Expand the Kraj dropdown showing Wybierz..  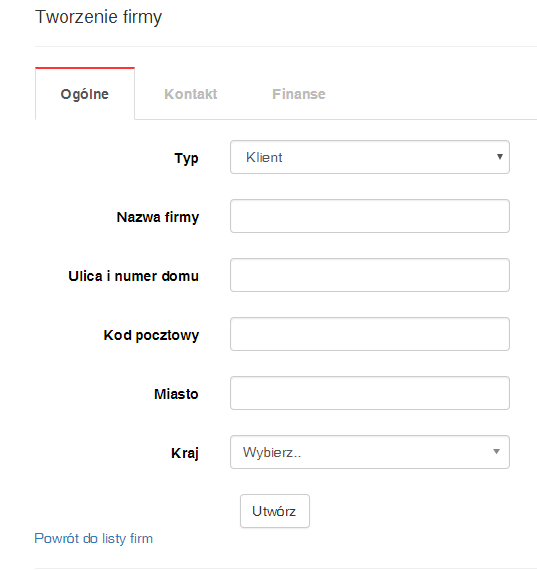tap(370, 452)
